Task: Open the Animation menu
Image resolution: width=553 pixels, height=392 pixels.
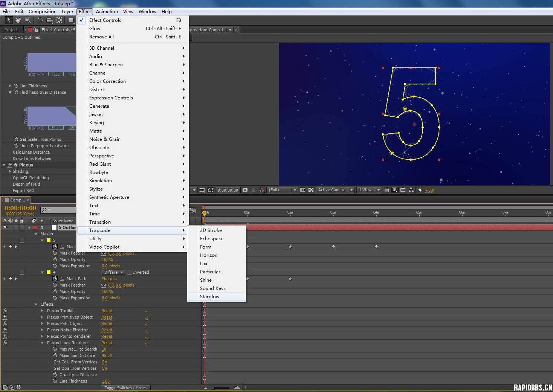Action: tap(107, 12)
